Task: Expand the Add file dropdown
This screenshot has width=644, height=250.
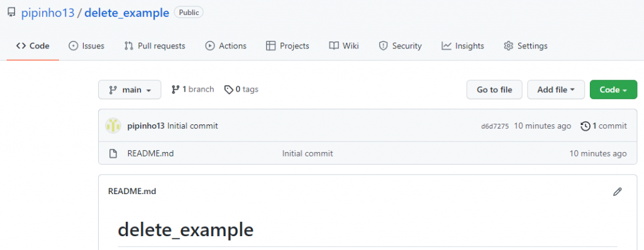Action: pos(556,89)
